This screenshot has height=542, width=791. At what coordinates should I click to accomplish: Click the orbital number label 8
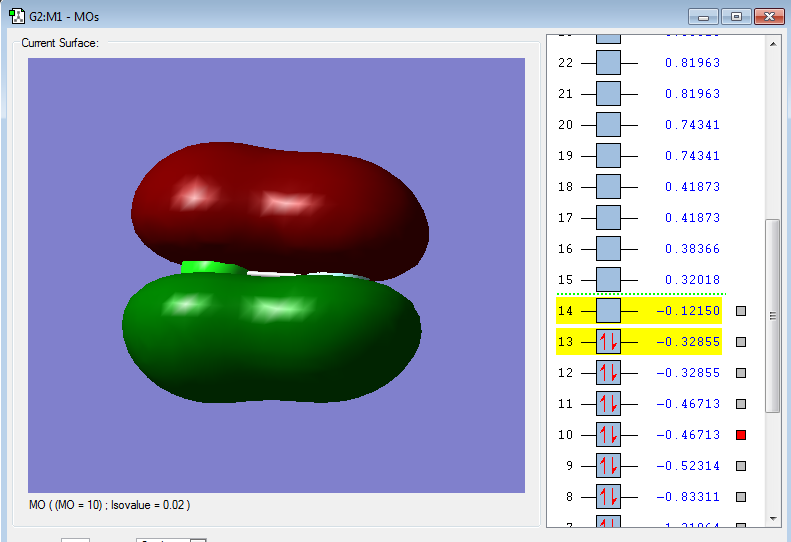570,497
